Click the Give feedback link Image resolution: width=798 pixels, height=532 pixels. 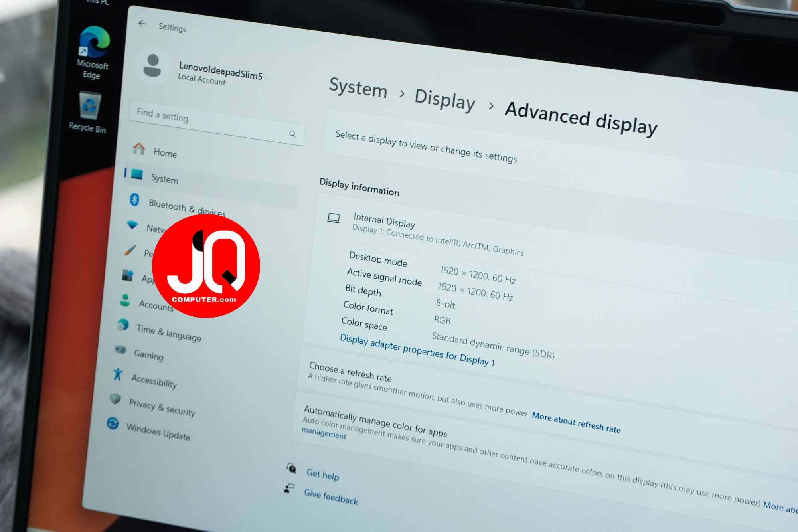[331, 496]
